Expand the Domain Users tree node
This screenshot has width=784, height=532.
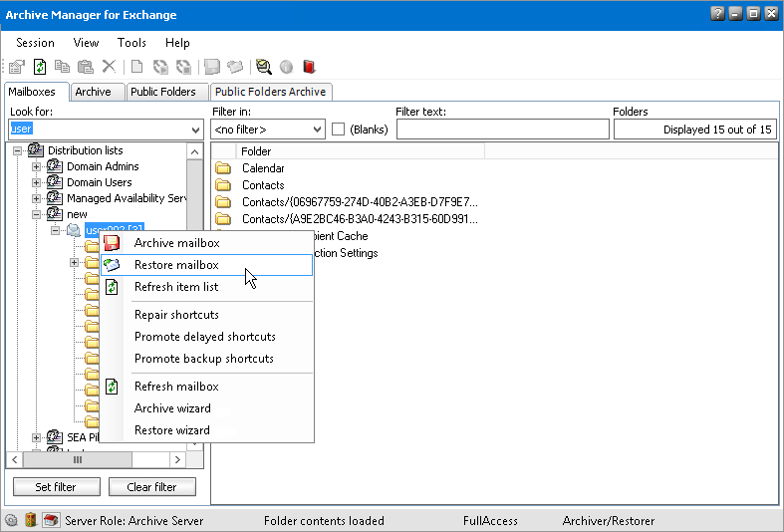[x=37, y=182]
